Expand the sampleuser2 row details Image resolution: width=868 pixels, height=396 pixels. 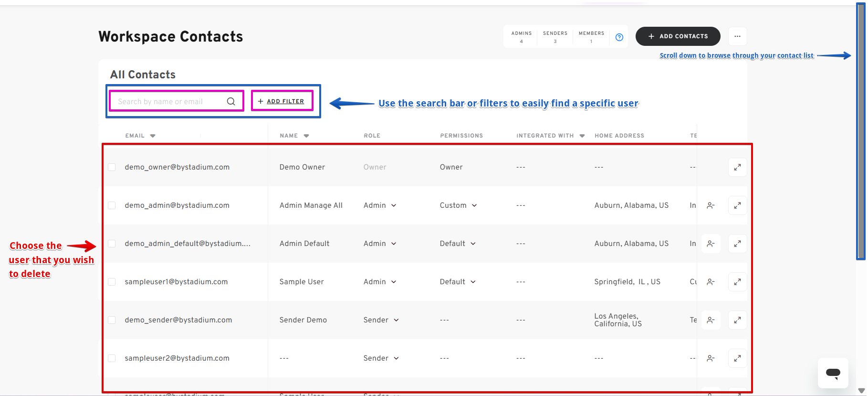coord(737,358)
